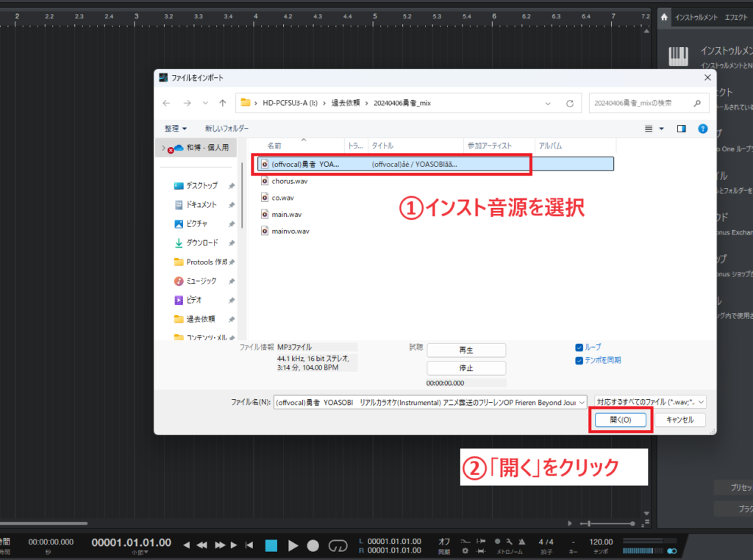This screenshot has height=560, width=753.
Task: Uncheck the テンポを同期 checkbox
Action: (x=579, y=360)
